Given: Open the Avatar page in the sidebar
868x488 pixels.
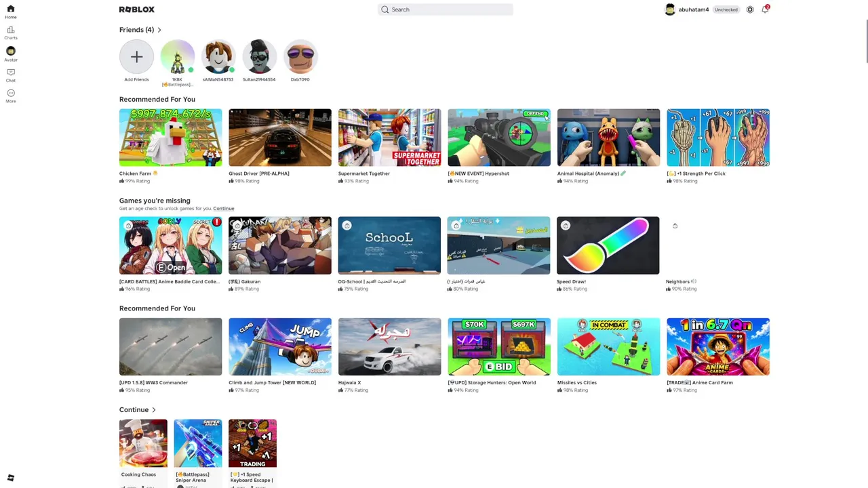Looking at the screenshot, I should 11,54.
